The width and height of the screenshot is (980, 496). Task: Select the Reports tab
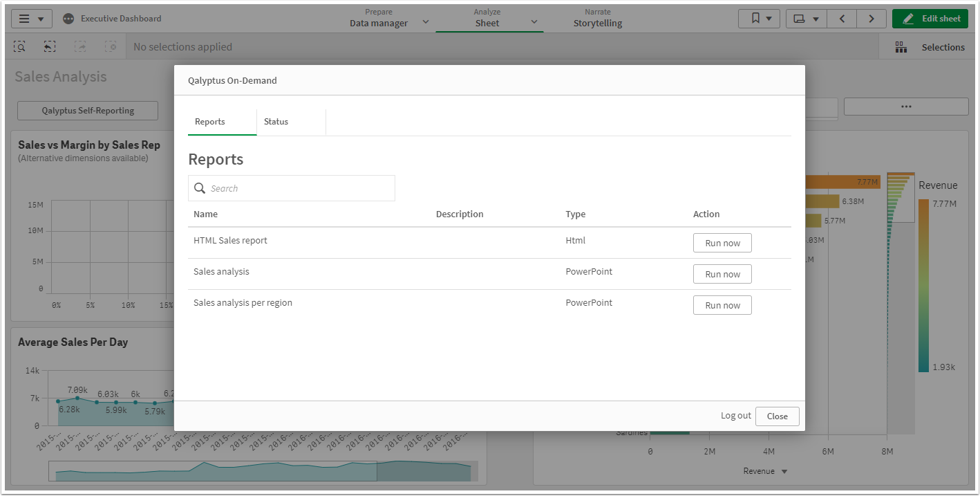[210, 122]
